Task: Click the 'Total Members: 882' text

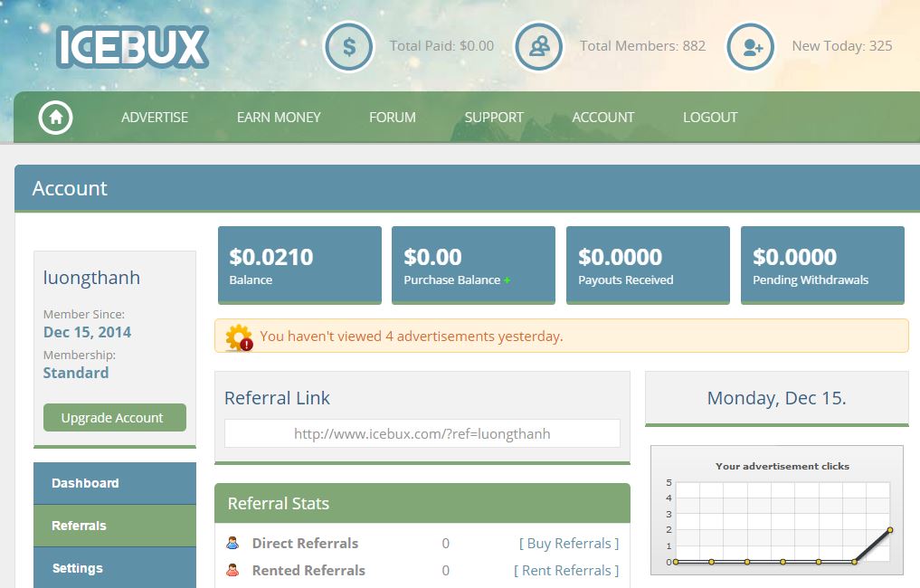Action: (642, 46)
